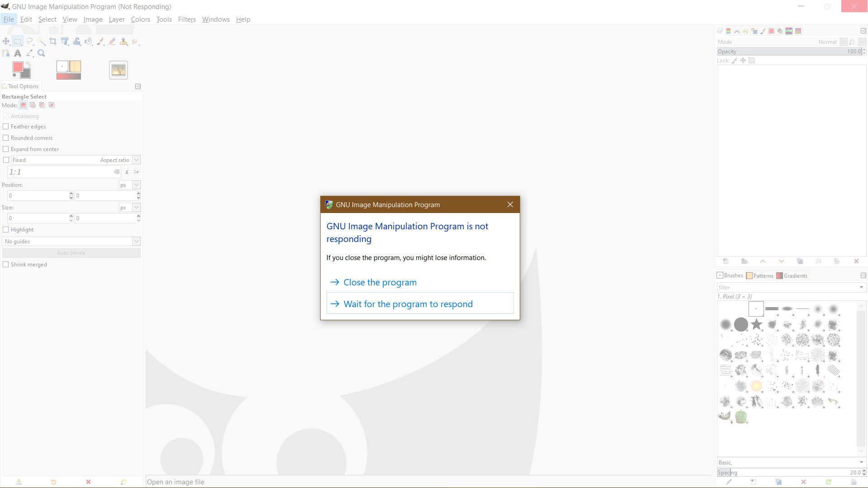Toggle the lock pixels brush icon
Image resolution: width=868 pixels, height=488 pixels.
735,61
